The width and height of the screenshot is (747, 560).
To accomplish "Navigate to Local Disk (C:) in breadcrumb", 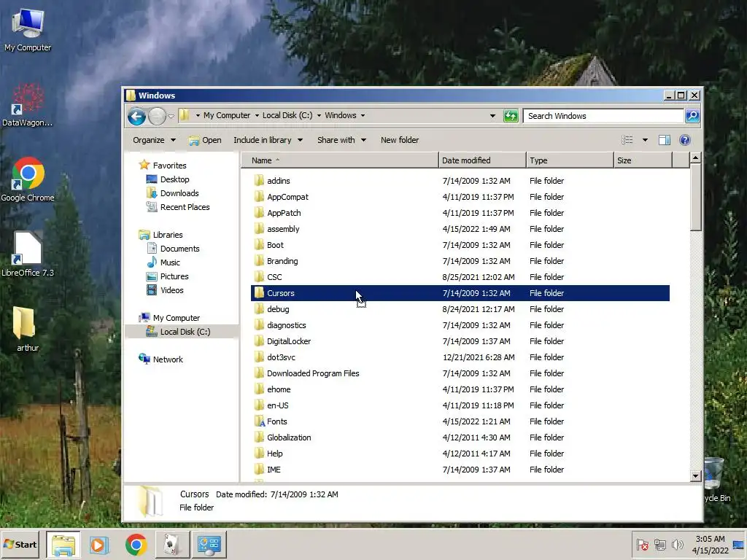I will (x=287, y=115).
